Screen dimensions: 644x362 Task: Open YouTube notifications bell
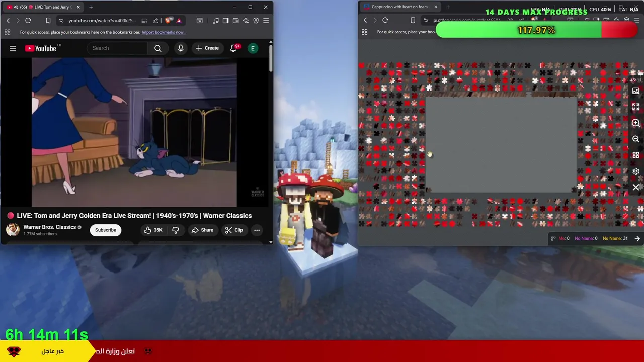tap(234, 48)
